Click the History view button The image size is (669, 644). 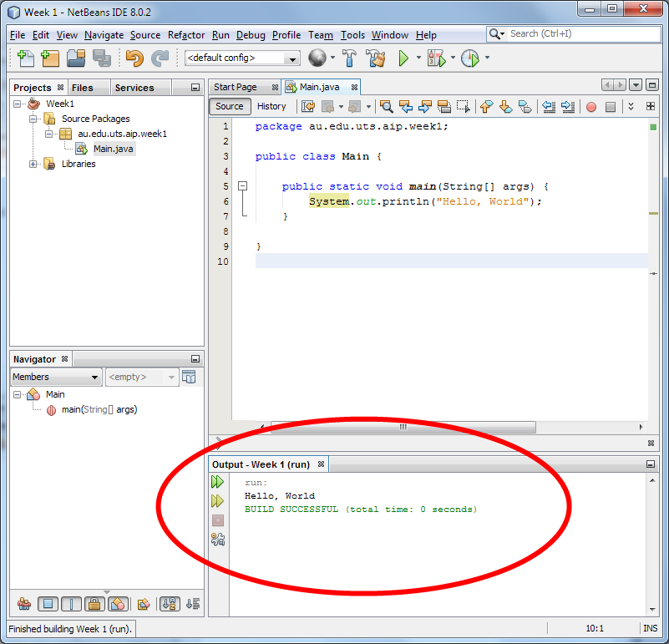[x=271, y=106]
